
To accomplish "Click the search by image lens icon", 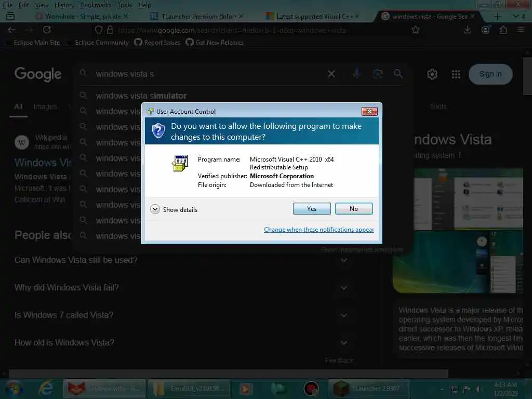I will point(378,74).
